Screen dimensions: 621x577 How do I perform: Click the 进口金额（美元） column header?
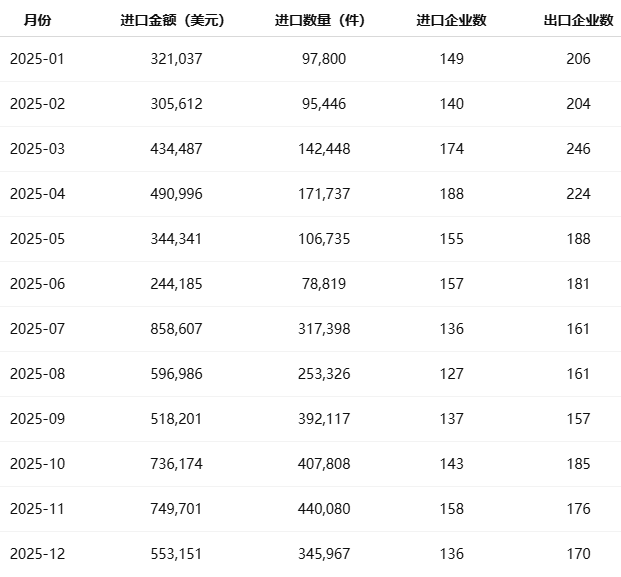point(175,20)
